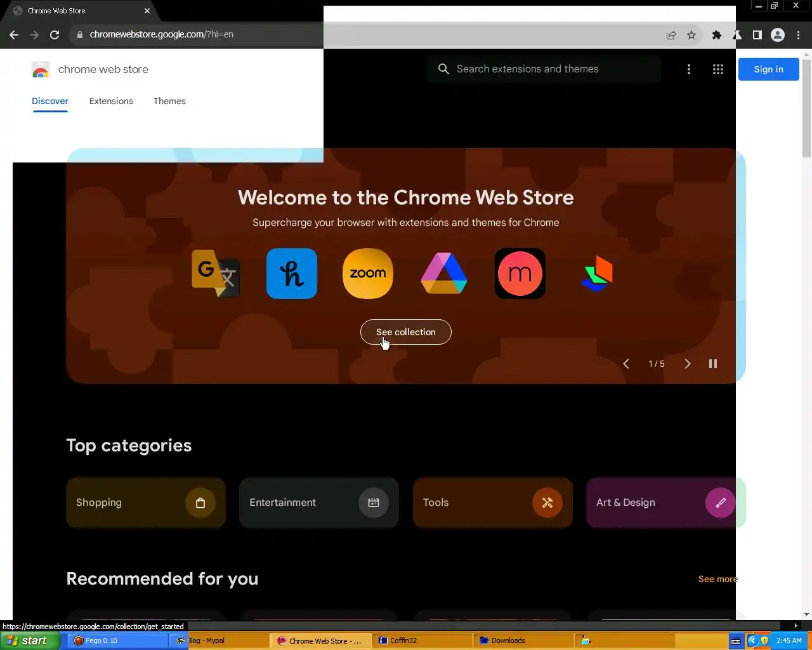Click the colorful triangle extension icon
Viewport: 812px width, 650px height.
pos(444,274)
